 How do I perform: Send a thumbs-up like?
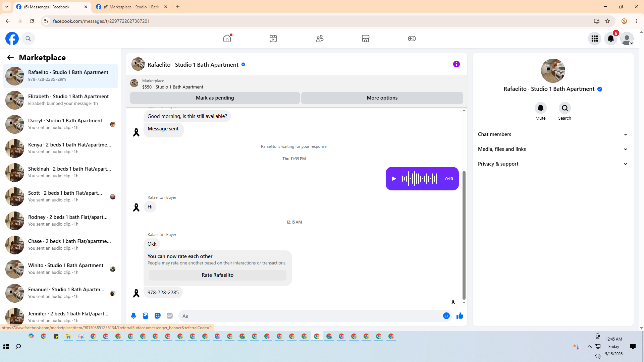point(460,316)
